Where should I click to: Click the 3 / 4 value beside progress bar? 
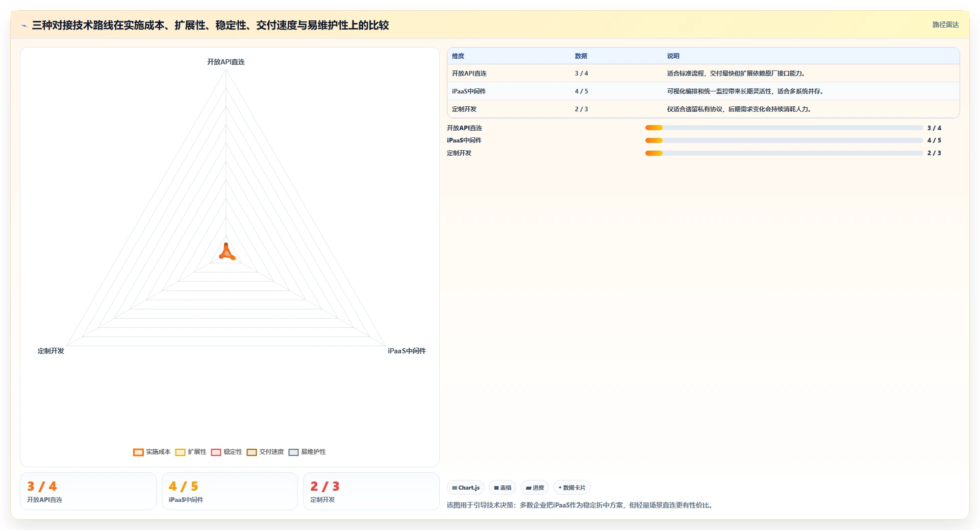934,128
